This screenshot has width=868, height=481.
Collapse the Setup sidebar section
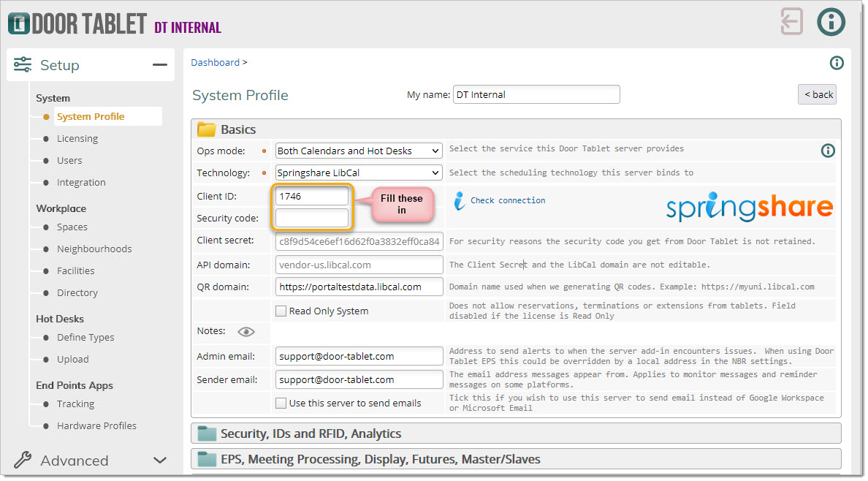(x=159, y=65)
